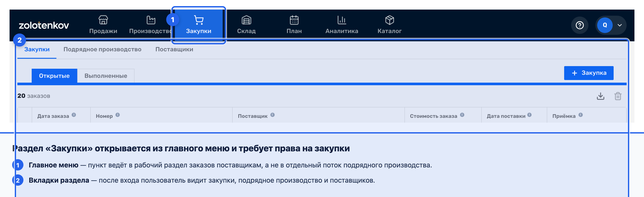Click the trash delete icon

(x=618, y=96)
